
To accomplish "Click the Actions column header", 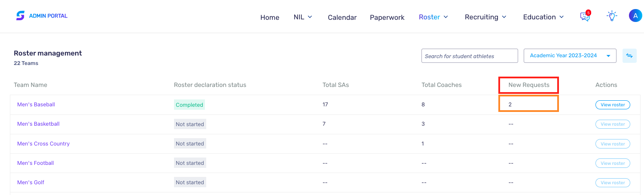I will click(x=606, y=85).
